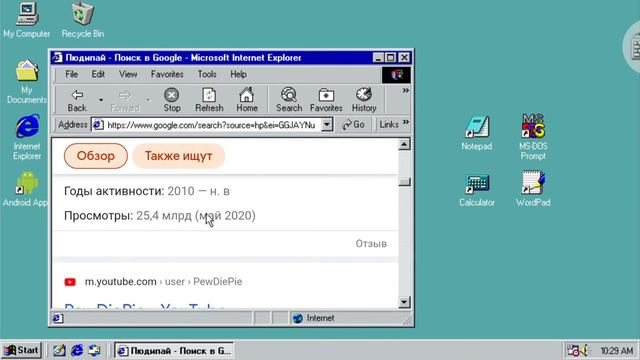Open the Forward history dropdown arrow
The width and height of the screenshot is (640, 360).
(148, 100)
